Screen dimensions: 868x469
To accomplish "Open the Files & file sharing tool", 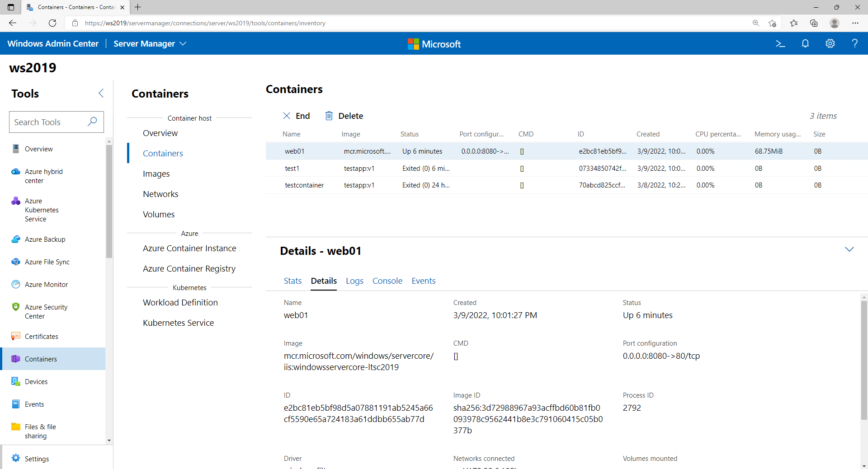I will tap(41, 431).
